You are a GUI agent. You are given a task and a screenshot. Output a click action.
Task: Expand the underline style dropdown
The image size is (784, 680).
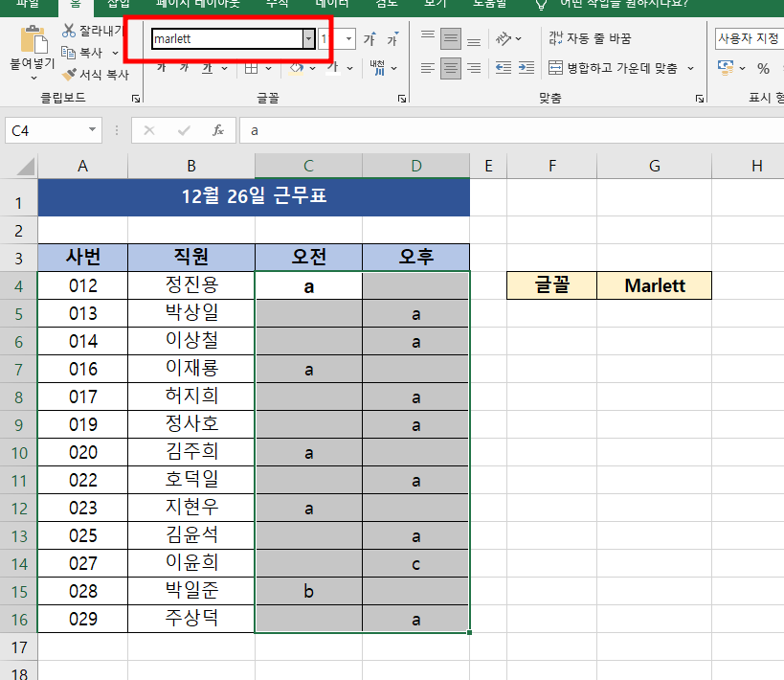click(x=225, y=68)
